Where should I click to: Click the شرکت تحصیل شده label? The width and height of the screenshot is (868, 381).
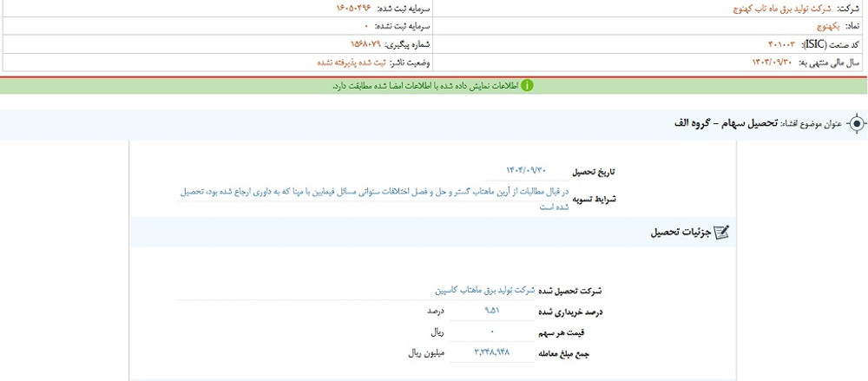pyautogui.click(x=571, y=290)
